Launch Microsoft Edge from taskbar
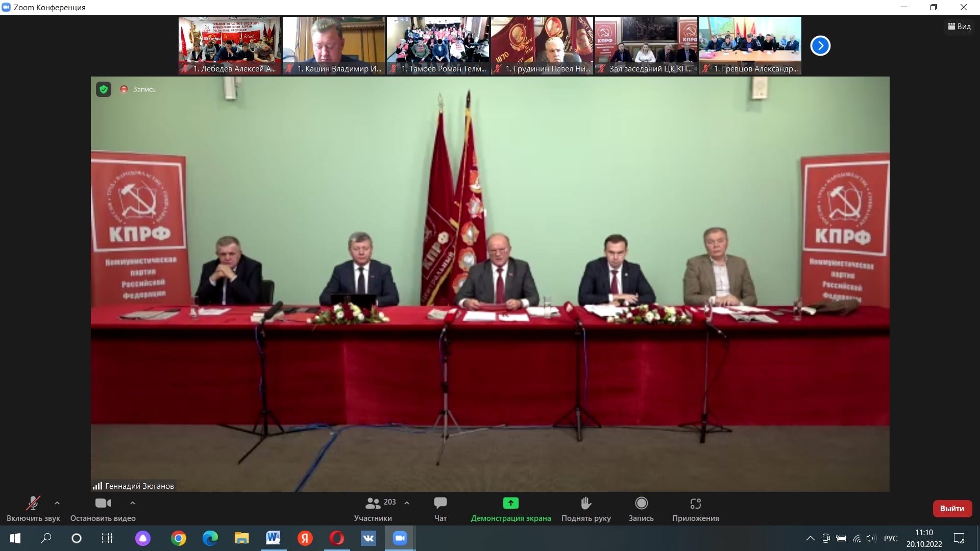 point(210,538)
